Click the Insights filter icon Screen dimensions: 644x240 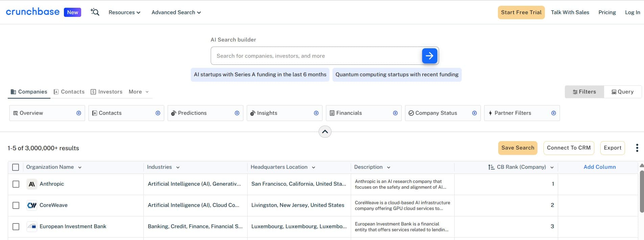(x=253, y=113)
